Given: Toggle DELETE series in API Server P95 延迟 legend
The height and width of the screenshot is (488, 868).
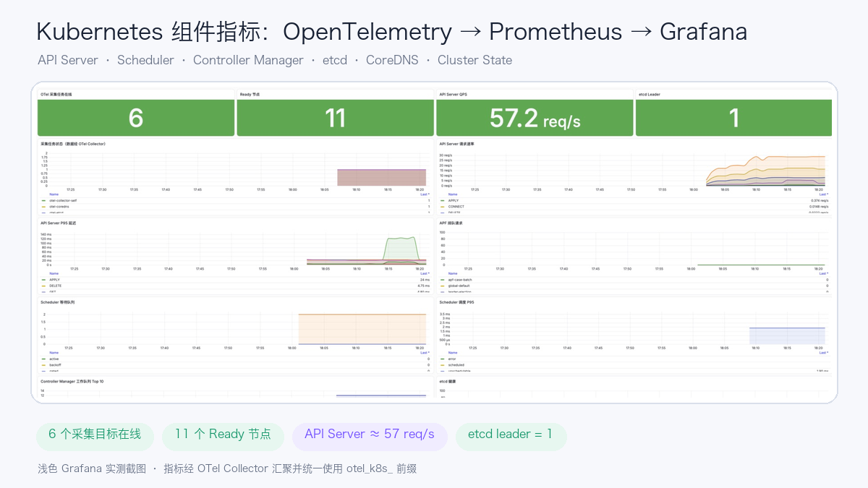Looking at the screenshot, I should 54,286.
